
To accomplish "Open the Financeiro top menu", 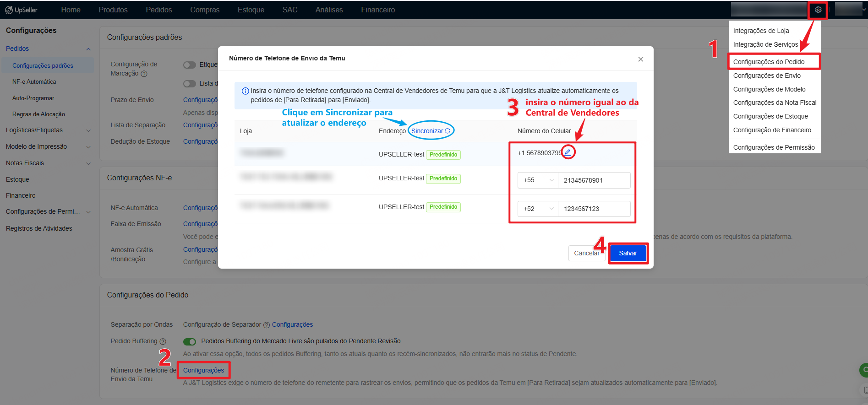I will [378, 10].
